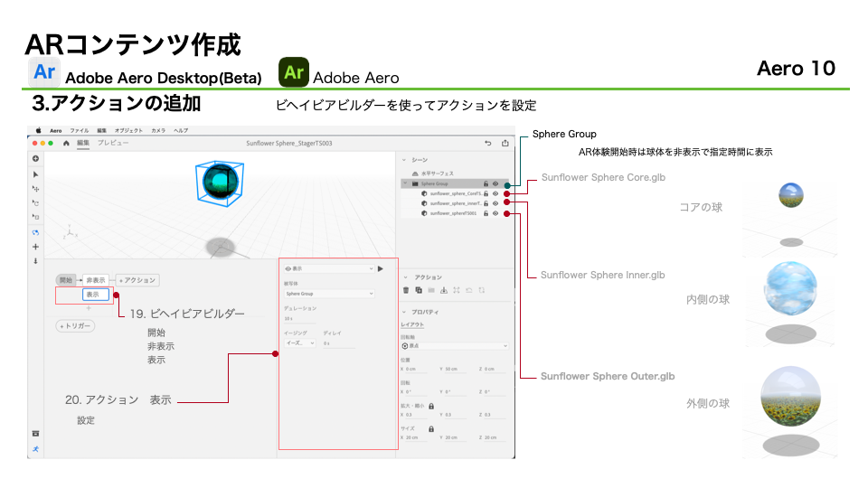Viewport: 868px width, 488px height.
Task: Collapse the アクション section
Action: point(405,277)
